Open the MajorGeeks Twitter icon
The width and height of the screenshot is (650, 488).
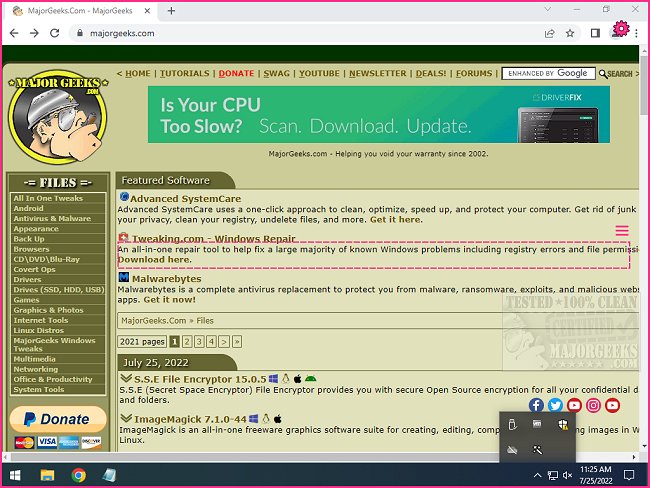555,405
